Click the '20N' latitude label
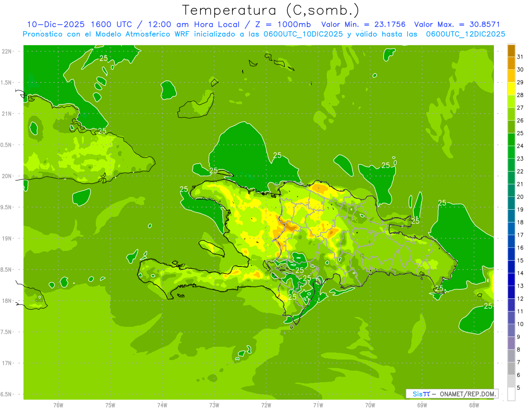This screenshot has height=411, width=532. (6, 176)
